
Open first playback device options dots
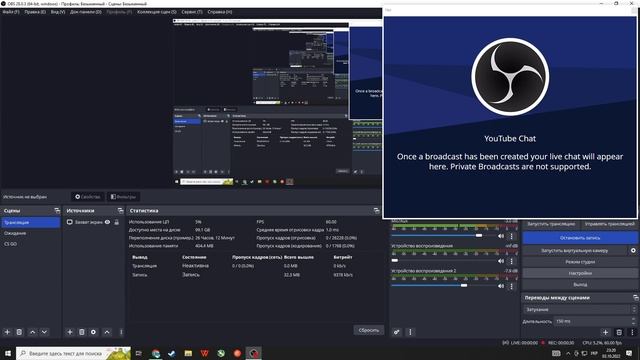point(511,261)
